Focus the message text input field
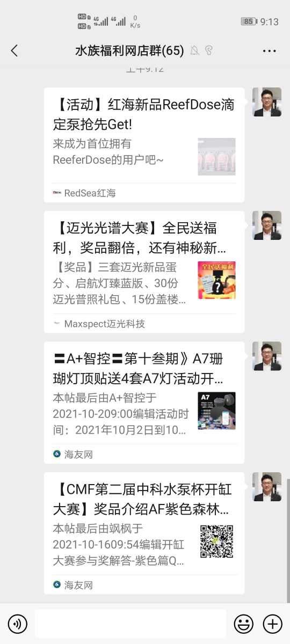The height and width of the screenshot is (644, 290). (130, 624)
